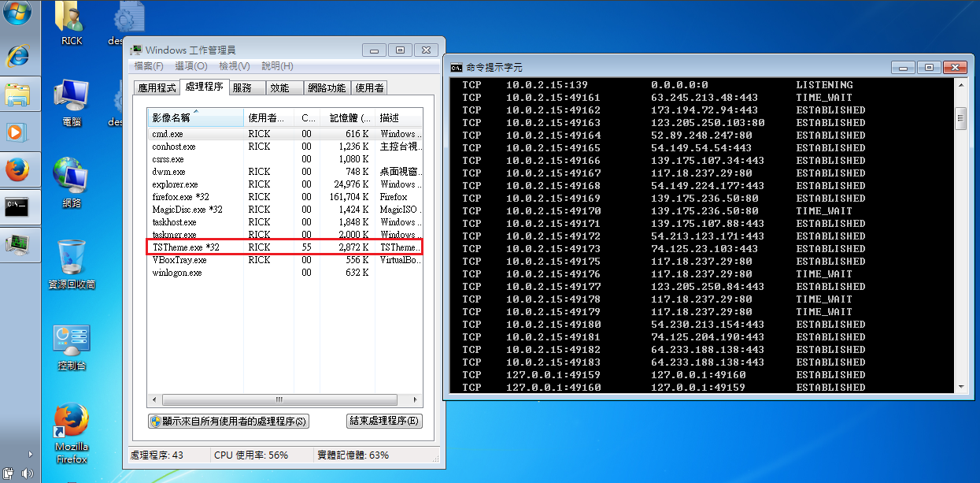Switch to the 網路功能 tab
The width and height of the screenshot is (980, 483).
coord(327,88)
